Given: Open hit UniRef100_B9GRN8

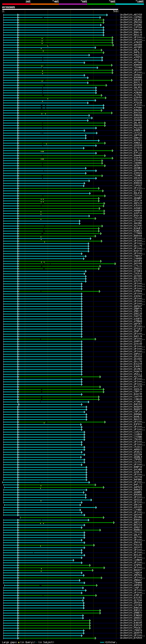Looking at the screenshot, I should 131,77.
